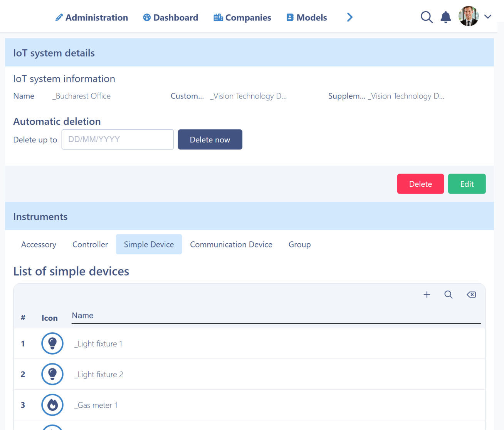
Task: Click the flame icon for Gas meter 1
Action: [x=52, y=405]
